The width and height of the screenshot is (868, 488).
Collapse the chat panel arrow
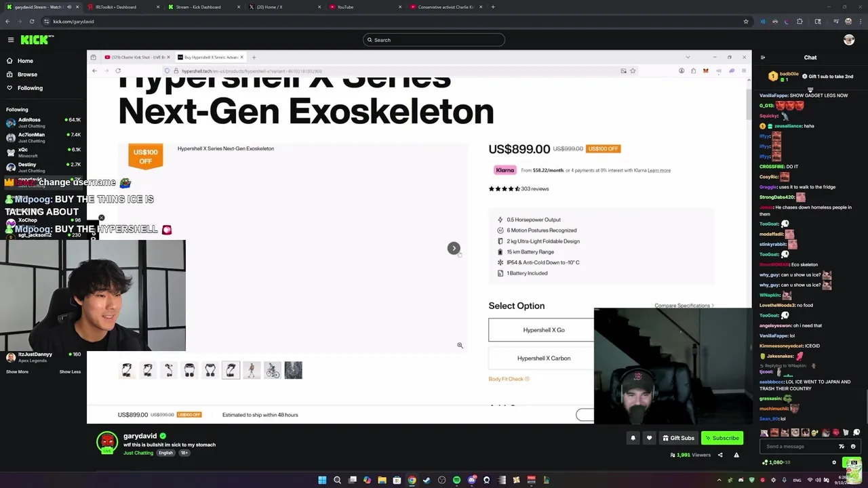coord(763,58)
